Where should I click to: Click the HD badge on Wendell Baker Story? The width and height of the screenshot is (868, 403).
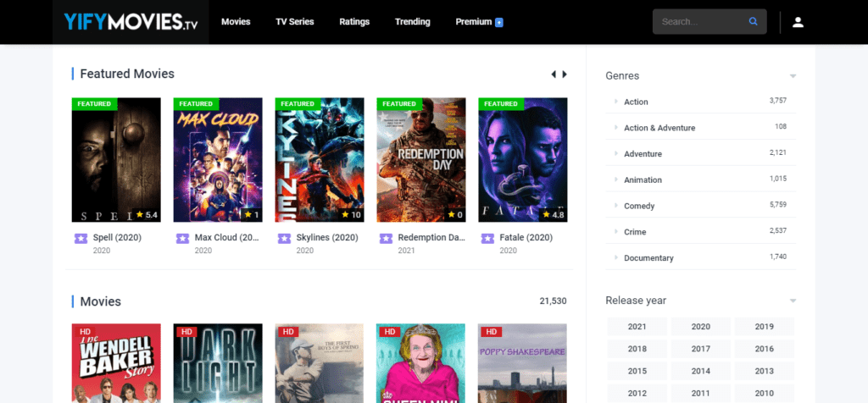pos(86,332)
